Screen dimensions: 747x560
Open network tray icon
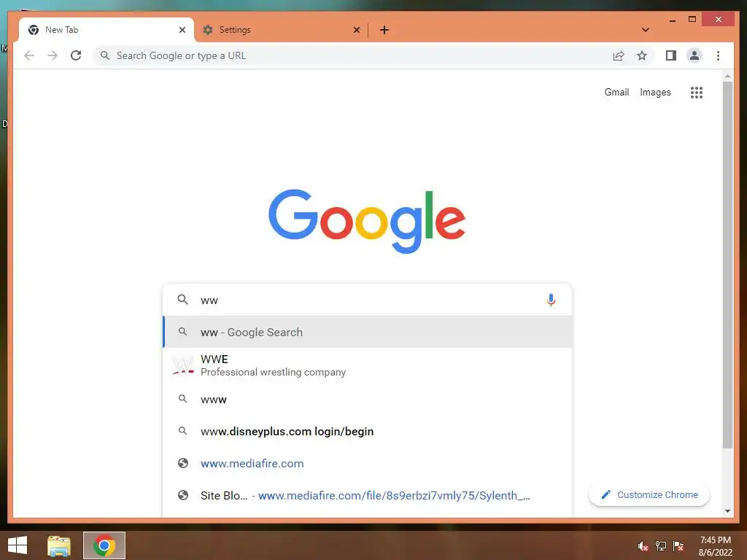pos(661,546)
